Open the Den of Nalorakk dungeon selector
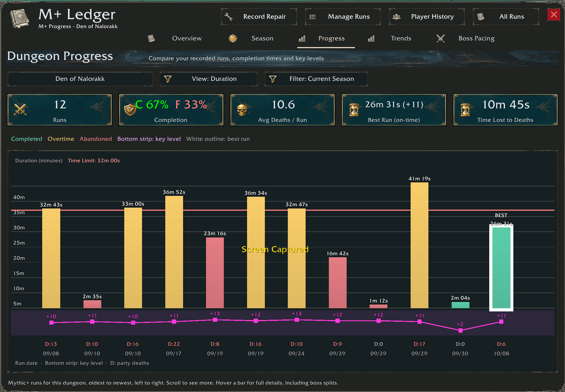This screenshot has width=565, height=392. point(80,79)
